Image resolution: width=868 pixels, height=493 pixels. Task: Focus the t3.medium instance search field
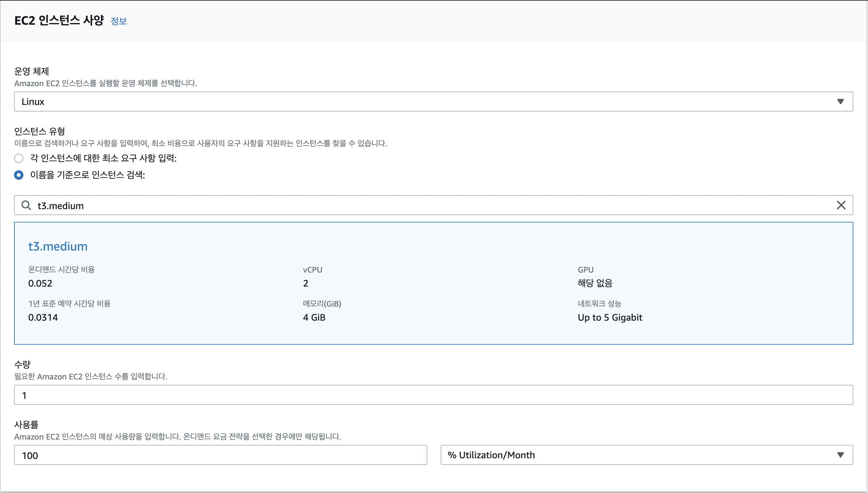pos(433,205)
